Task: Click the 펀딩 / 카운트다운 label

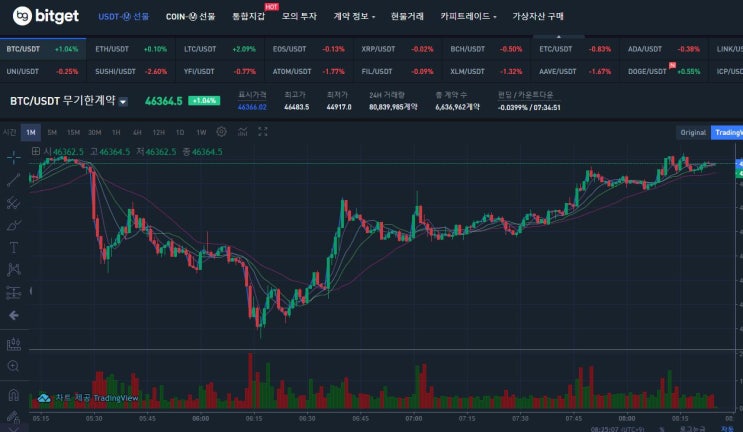Action: tap(526, 95)
